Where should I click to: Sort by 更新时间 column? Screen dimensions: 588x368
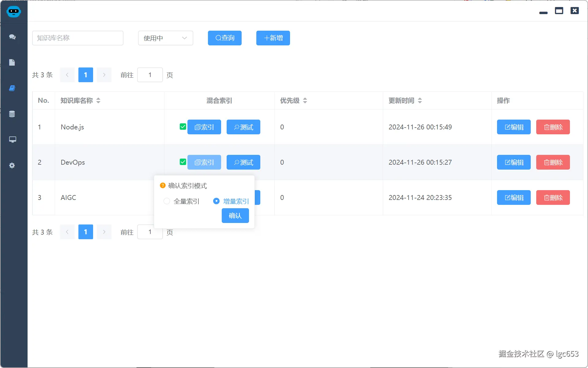point(420,101)
